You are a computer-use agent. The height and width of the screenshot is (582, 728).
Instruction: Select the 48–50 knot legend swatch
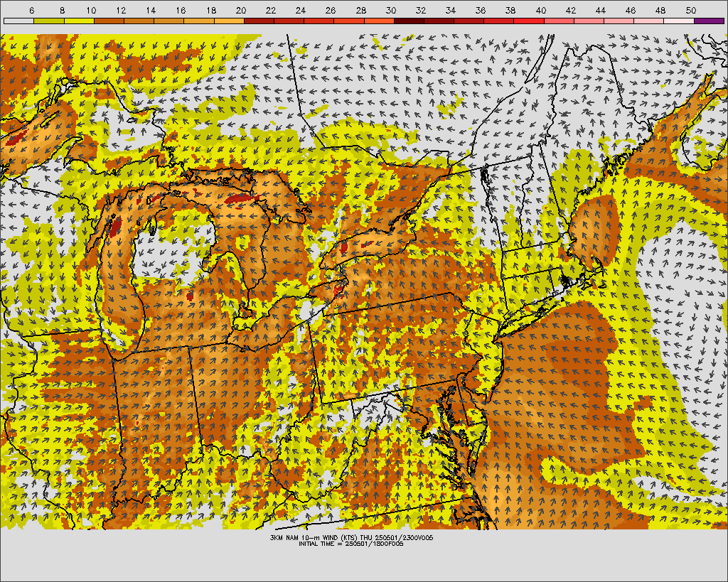679,21
